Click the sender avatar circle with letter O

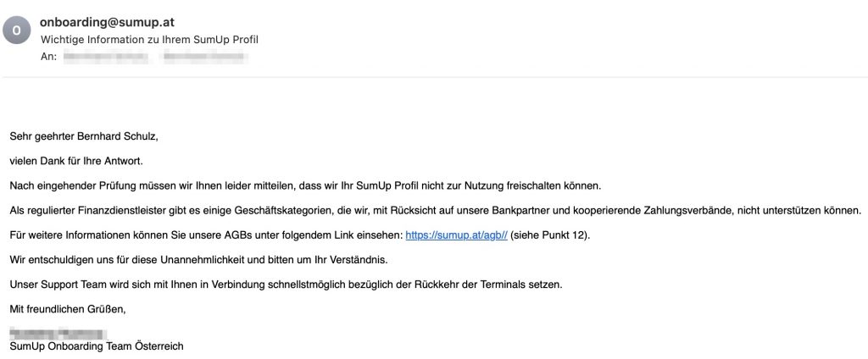click(17, 30)
